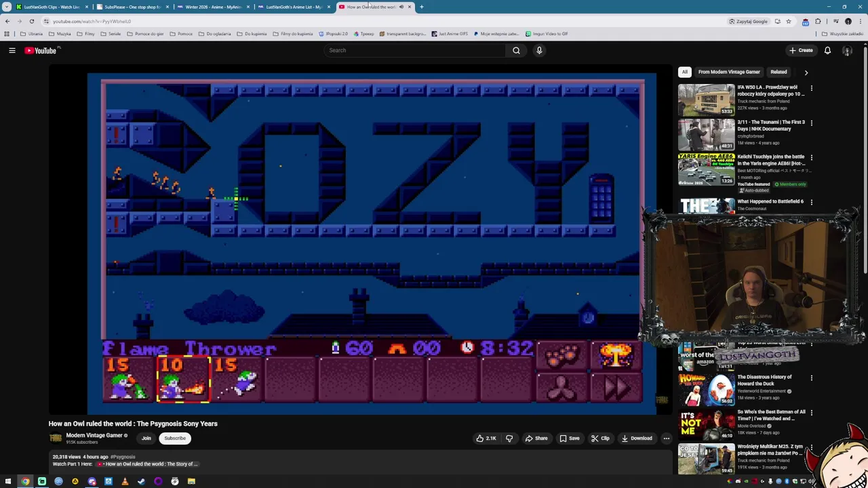
Task: Save video to a playlist
Action: click(x=569, y=438)
